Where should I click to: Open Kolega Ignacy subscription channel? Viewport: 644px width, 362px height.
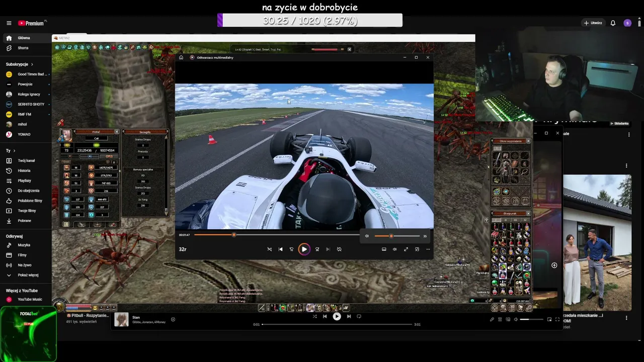coord(28,94)
